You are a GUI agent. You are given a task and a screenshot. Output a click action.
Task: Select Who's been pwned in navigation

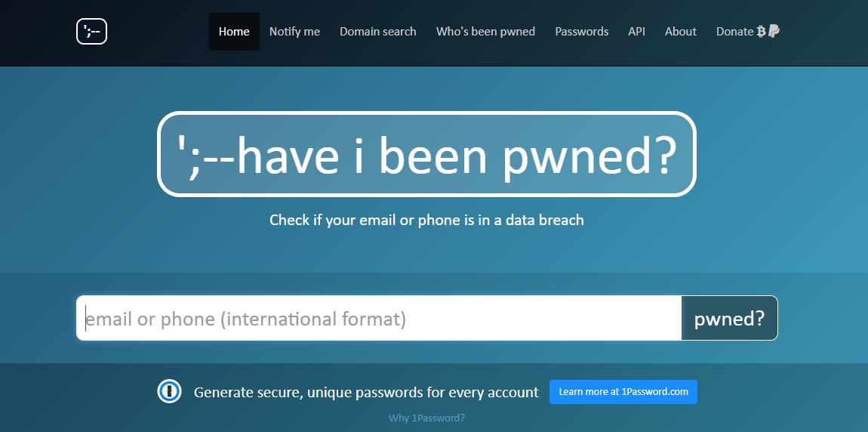pos(485,32)
